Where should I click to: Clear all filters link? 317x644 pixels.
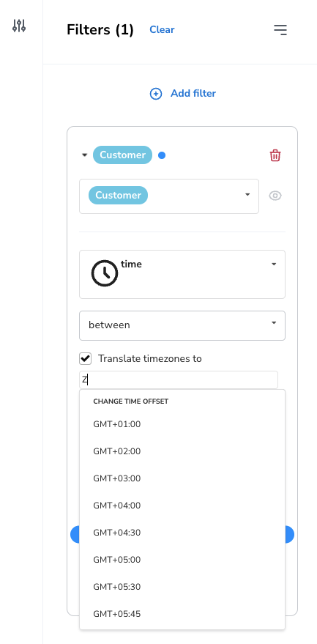point(162,29)
